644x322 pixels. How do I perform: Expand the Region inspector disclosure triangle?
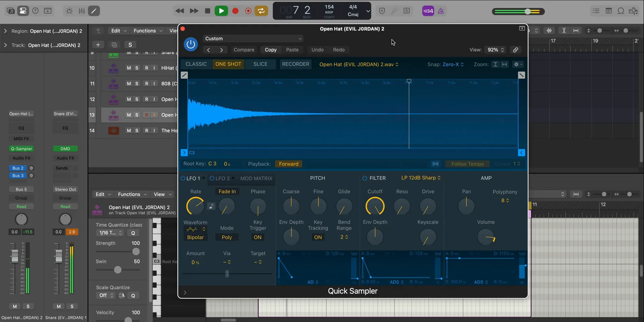click(x=5, y=31)
